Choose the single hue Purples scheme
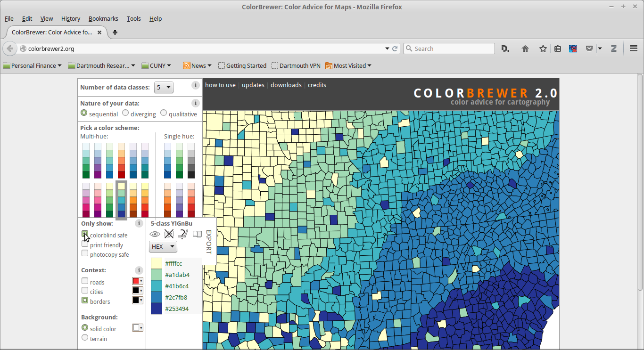Viewport: 644px width, 350px height. pos(179,200)
